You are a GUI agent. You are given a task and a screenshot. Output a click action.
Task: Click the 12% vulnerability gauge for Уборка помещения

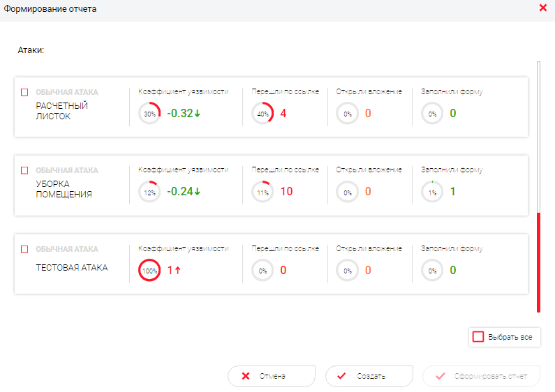coord(149,192)
